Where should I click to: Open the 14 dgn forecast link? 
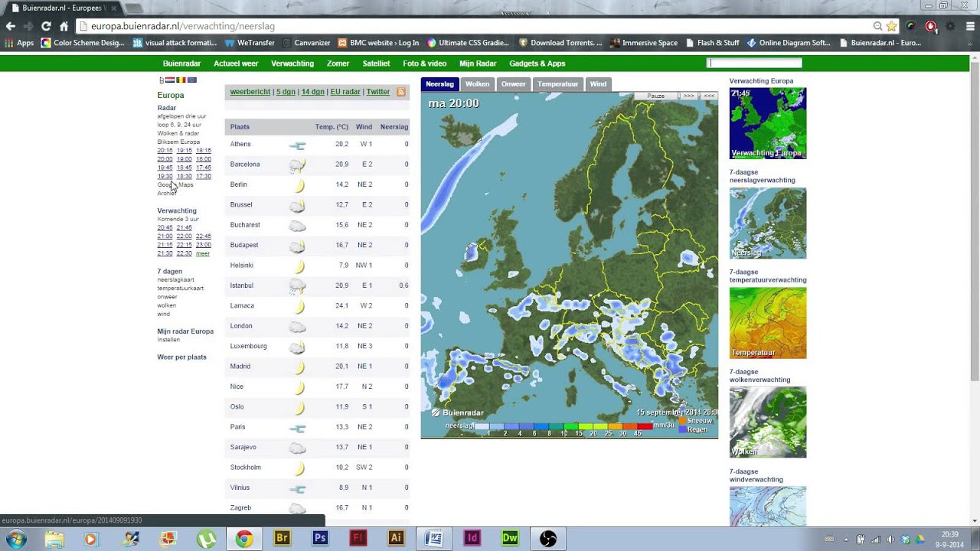click(312, 92)
